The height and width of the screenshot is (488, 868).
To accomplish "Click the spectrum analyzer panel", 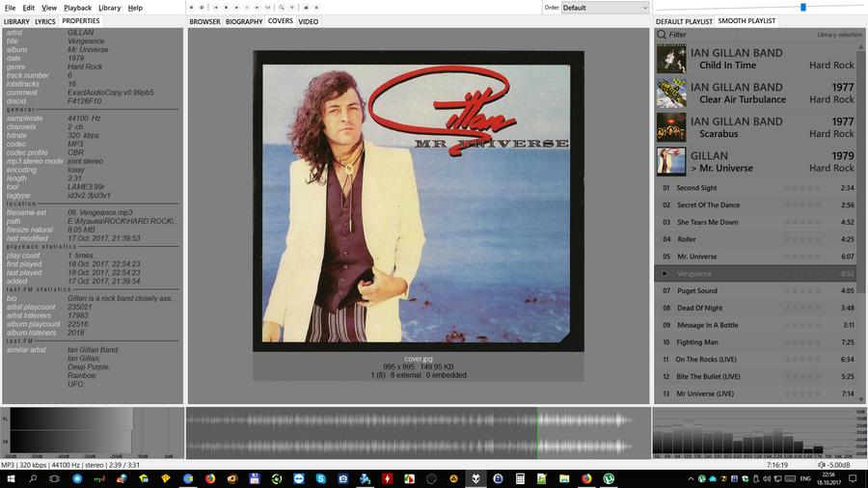I will tap(760, 433).
